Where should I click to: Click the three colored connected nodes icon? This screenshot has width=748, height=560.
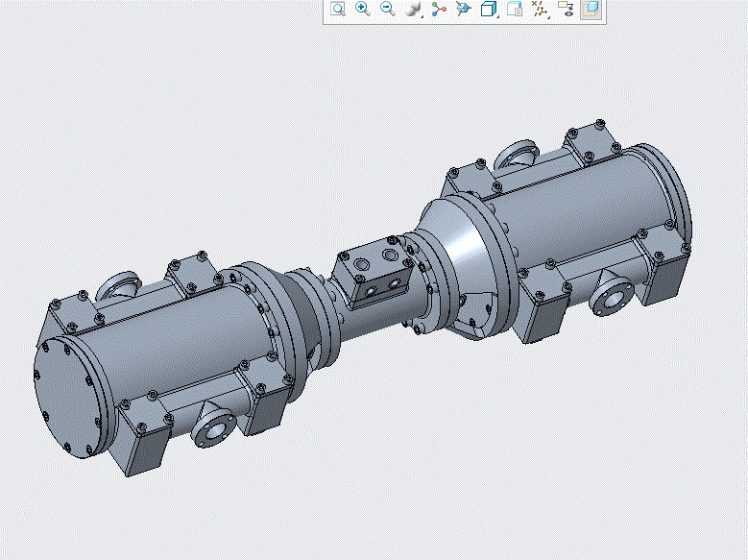439,9
